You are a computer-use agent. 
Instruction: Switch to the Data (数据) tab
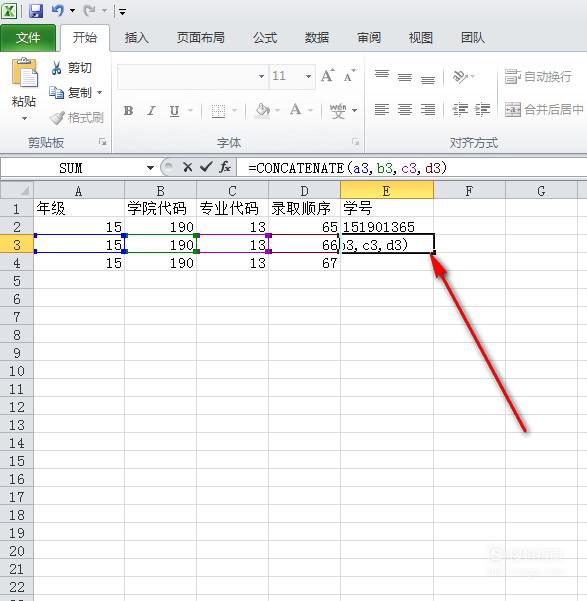coord(317,38)
